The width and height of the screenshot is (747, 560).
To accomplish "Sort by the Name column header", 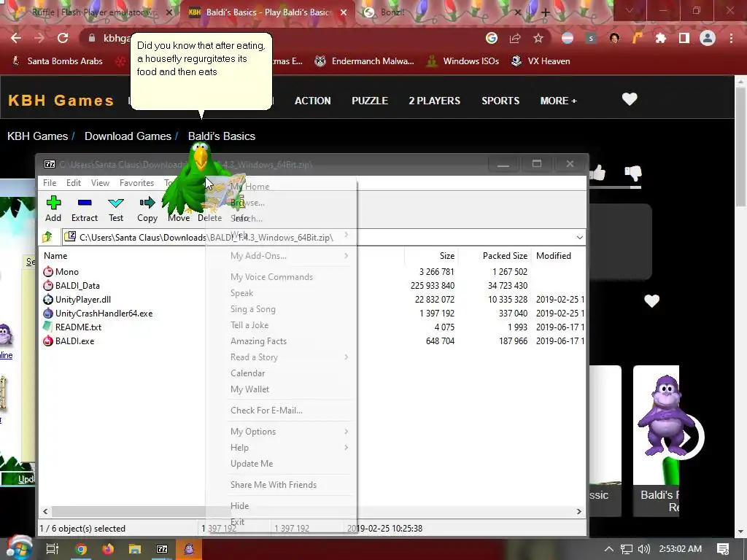I will (x=55, y=256).
